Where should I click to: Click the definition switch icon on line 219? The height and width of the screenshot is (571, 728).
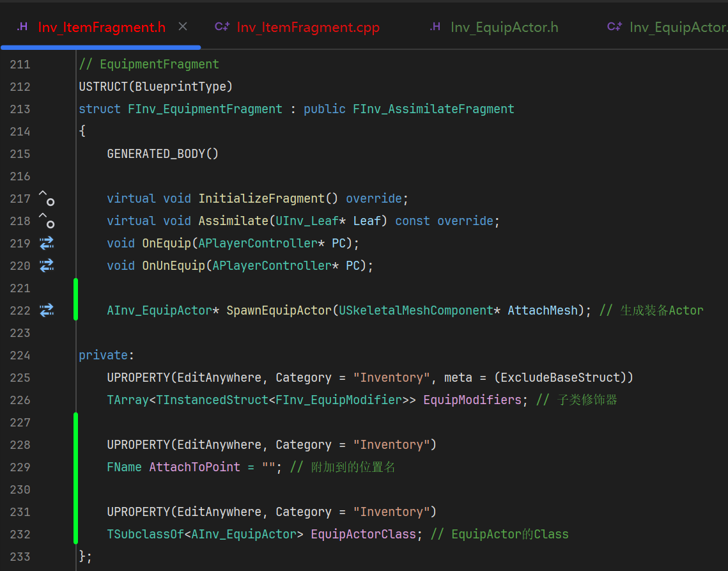[47, 243]
